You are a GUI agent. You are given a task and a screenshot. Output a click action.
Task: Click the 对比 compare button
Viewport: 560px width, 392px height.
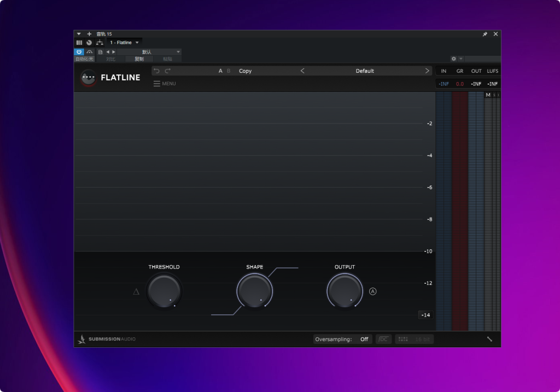(110, 59)
